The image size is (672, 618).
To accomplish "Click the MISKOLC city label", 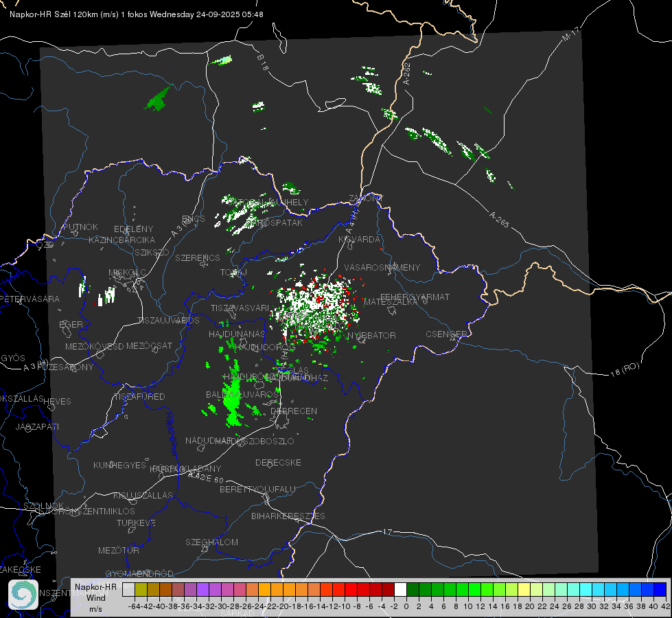I will tap(127, 273).
